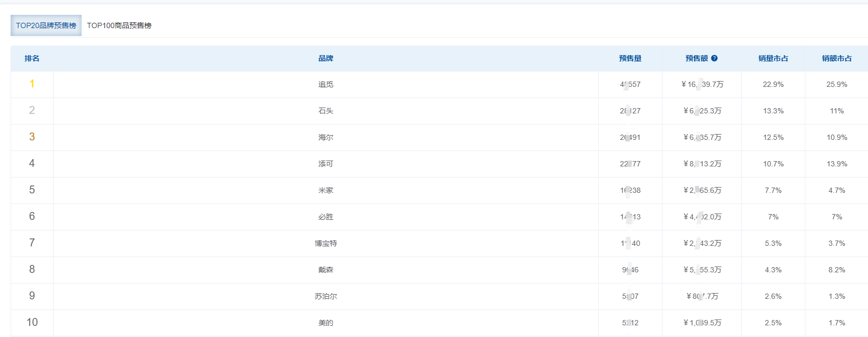Click the 销量市占 column header
Viewport: 868px width, 337px height.
pos(773,58)
